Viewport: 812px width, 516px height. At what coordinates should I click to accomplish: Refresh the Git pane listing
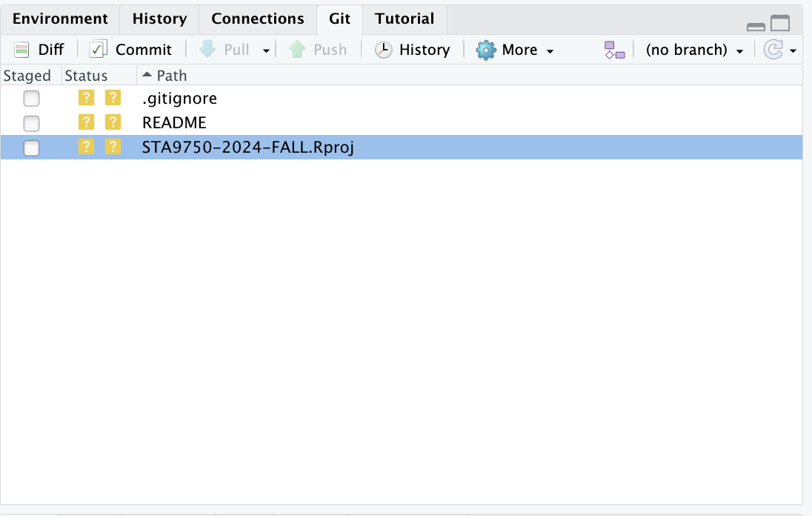pos(773,50)
